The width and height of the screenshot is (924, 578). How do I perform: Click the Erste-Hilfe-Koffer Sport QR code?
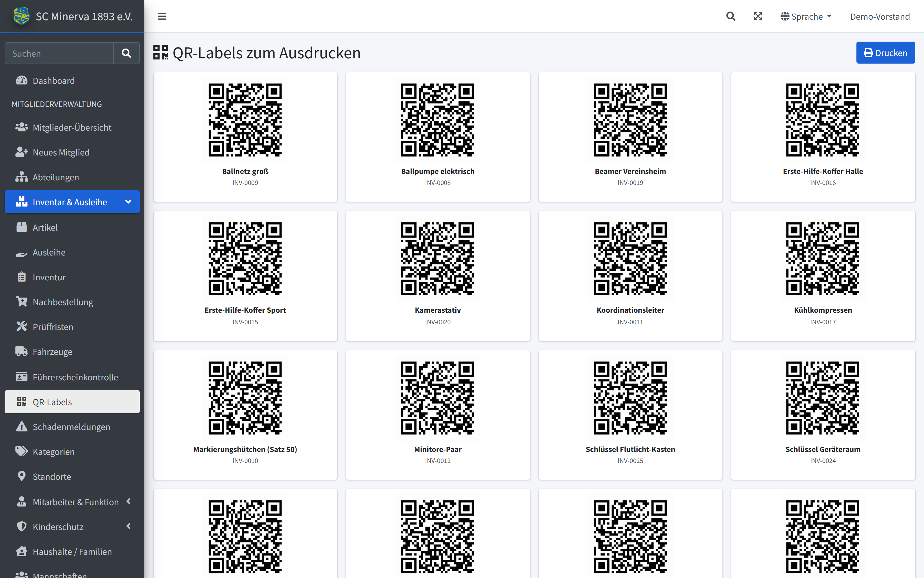click(245, 259)
